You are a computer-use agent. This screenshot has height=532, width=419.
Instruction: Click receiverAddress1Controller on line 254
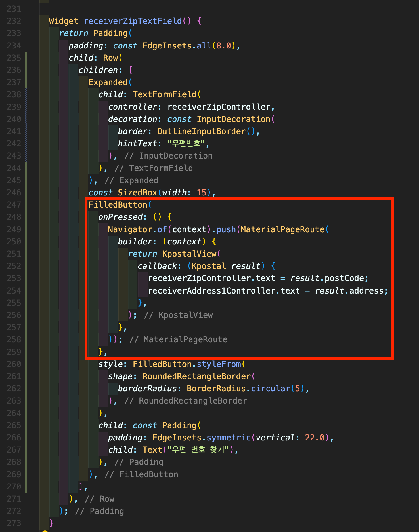[x=211, y=291]
